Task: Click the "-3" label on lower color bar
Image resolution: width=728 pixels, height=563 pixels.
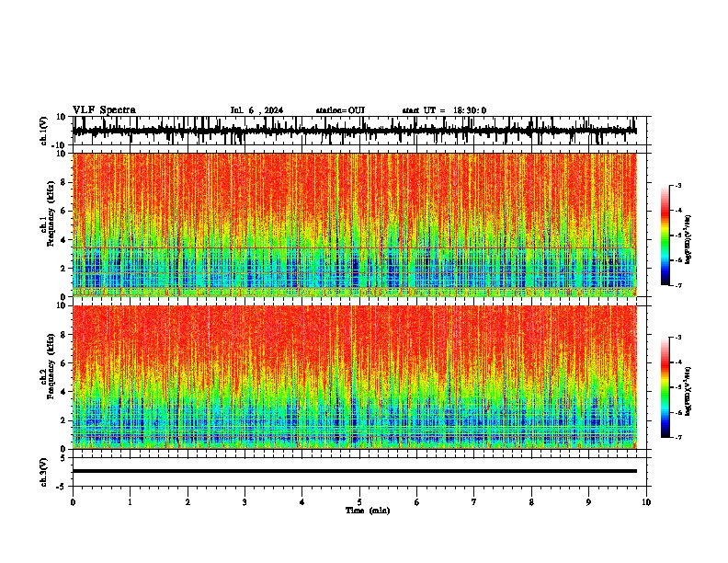Action: point(678,338)
